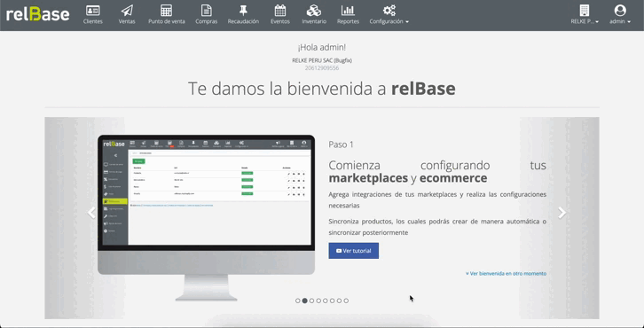The height and width of the screenshot is (328, 644).
Task: Select the fourth carousel indicator dot
Action: (x=318, y=301)
